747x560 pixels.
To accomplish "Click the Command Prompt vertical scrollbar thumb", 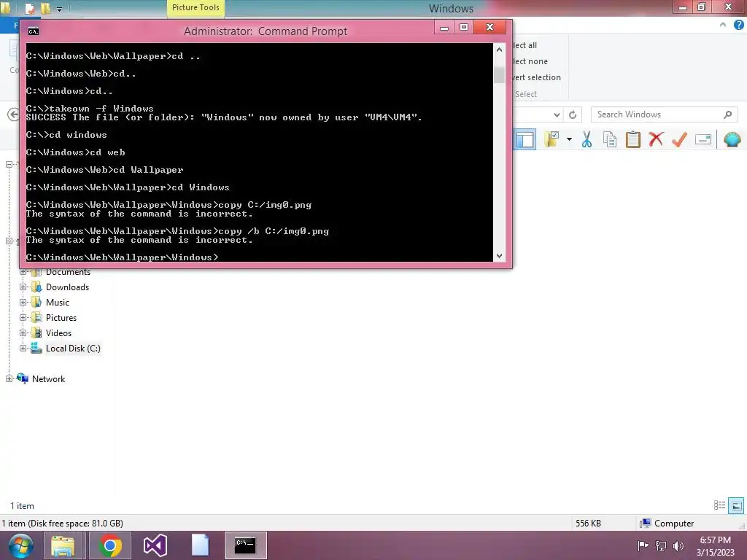I will [499, 74].
